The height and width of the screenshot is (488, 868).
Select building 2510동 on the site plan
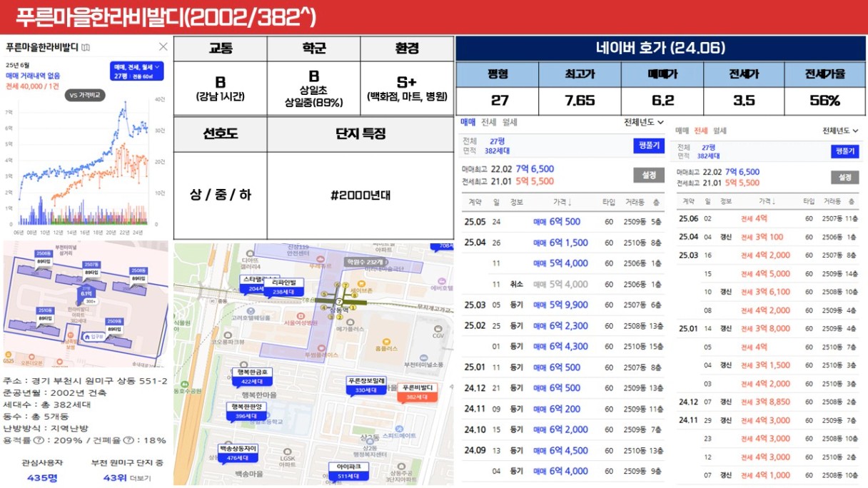(x=44, y=313)
